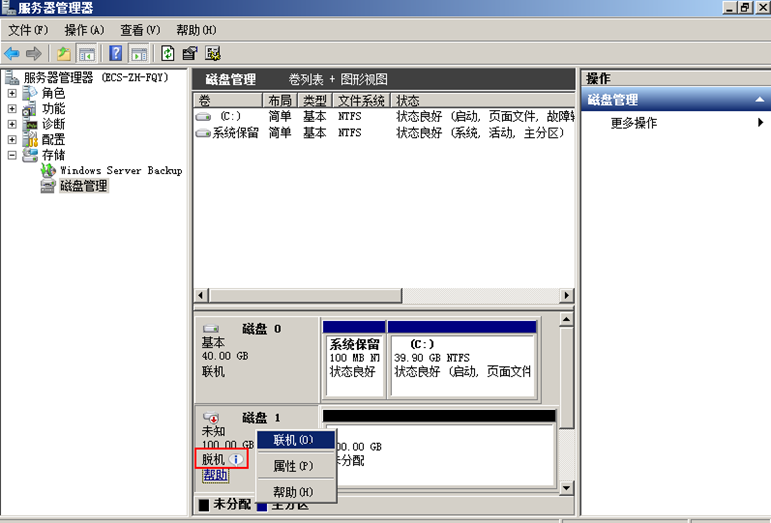Screen dimensions: 771x523
Task: Click the info icon next to 脱机
Action: click(236, 459)
